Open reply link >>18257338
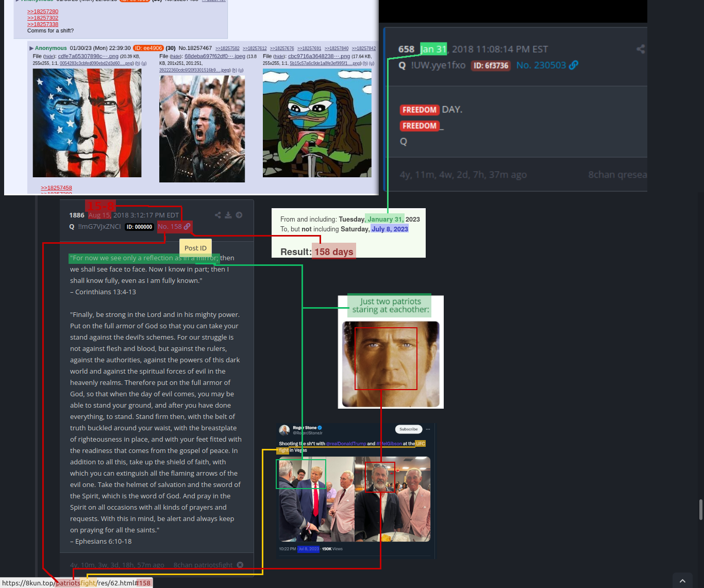704x588 pixels. 43,24
